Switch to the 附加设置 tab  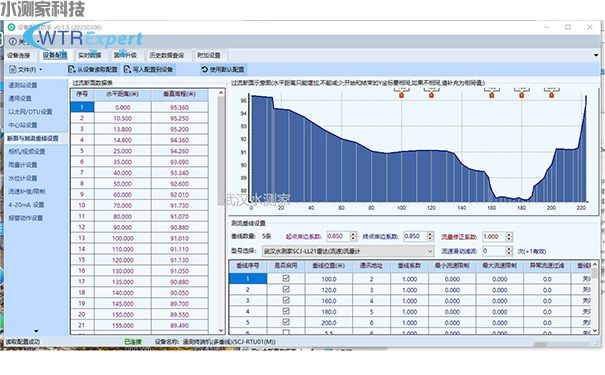(x=209, y=55)
